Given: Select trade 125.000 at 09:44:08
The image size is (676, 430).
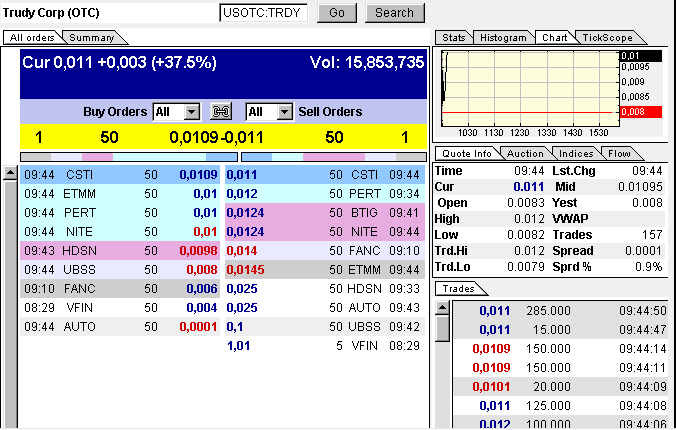Looking at the screenshot, I should coord(560,405).
